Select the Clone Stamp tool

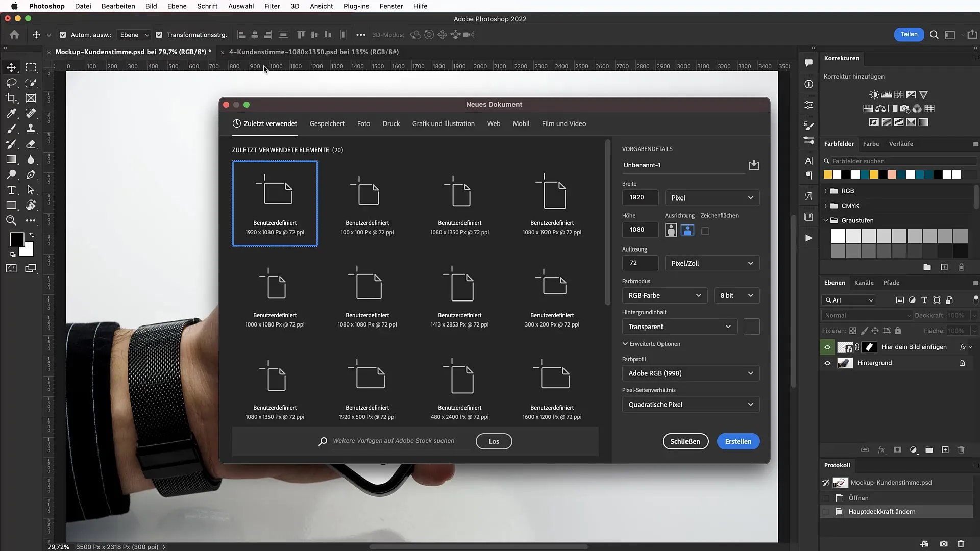pos(31,129)
